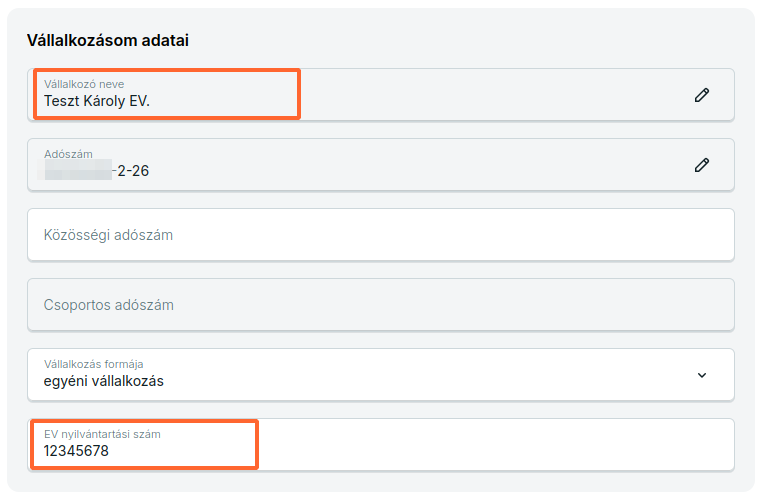
Task: Focus the Csoportos adószám input field
Action: pos(381,305)
